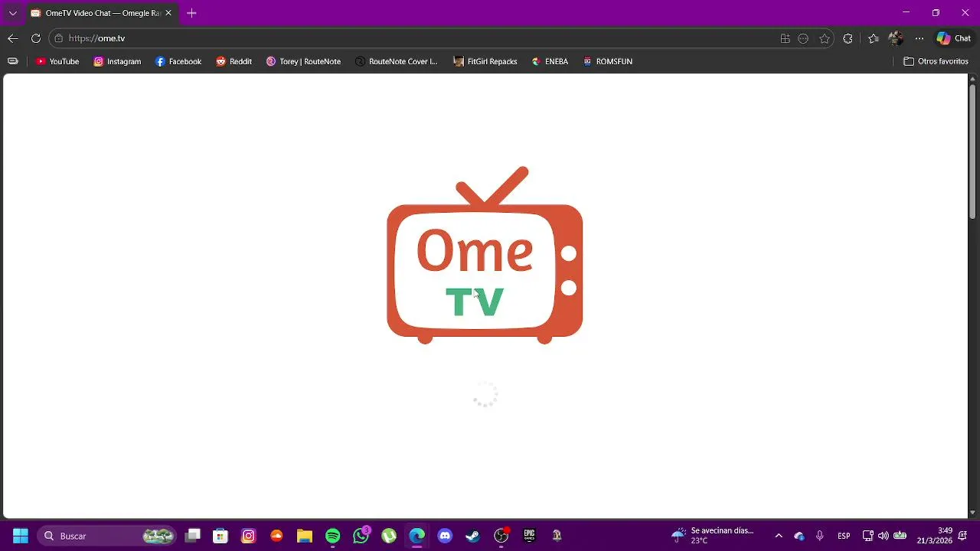Switch the ESP keyboard language indicator
This screenshot has height=551, width=980.
click(844, 536)
